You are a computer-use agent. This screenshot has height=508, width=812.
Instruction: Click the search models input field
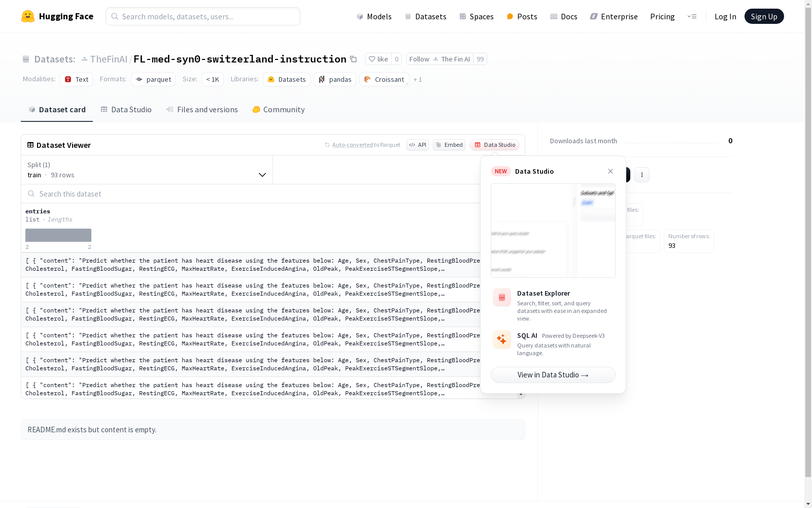203,16
